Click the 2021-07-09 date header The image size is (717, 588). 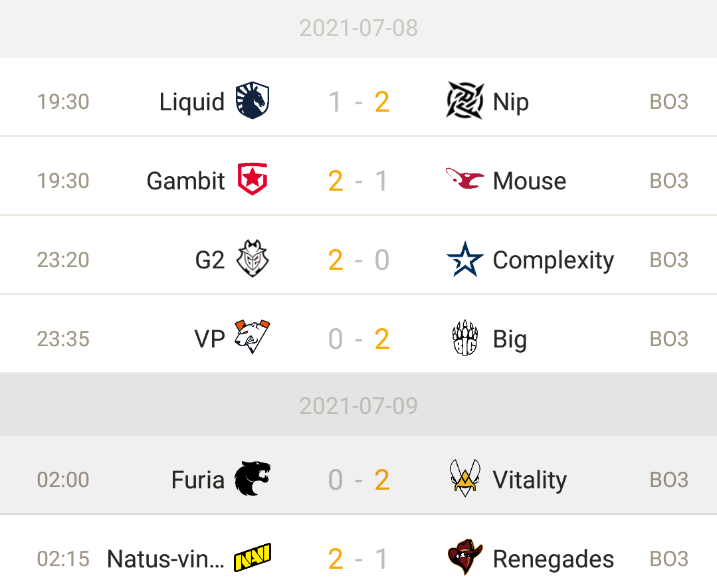(359, 405)
